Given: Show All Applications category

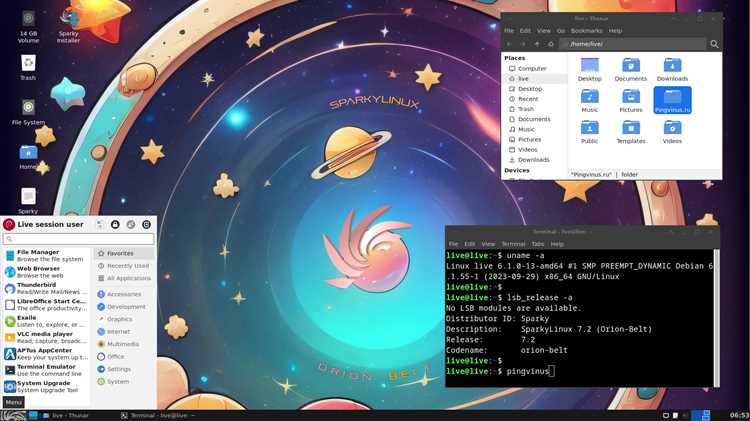Looking at the screenshot, I should click(x=124, y=278).
